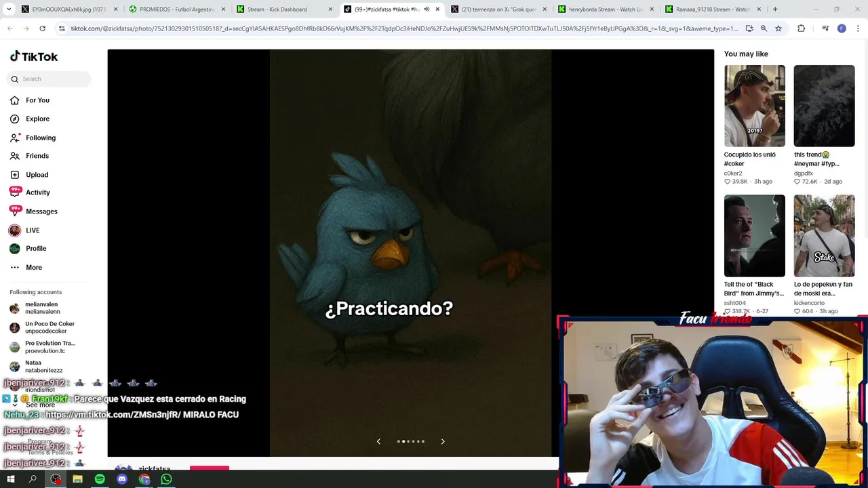Image resolution: width=868 pixels, height=488 pixels.
Task: Bookmark this page with star icon
Action: tap(778, 28)
